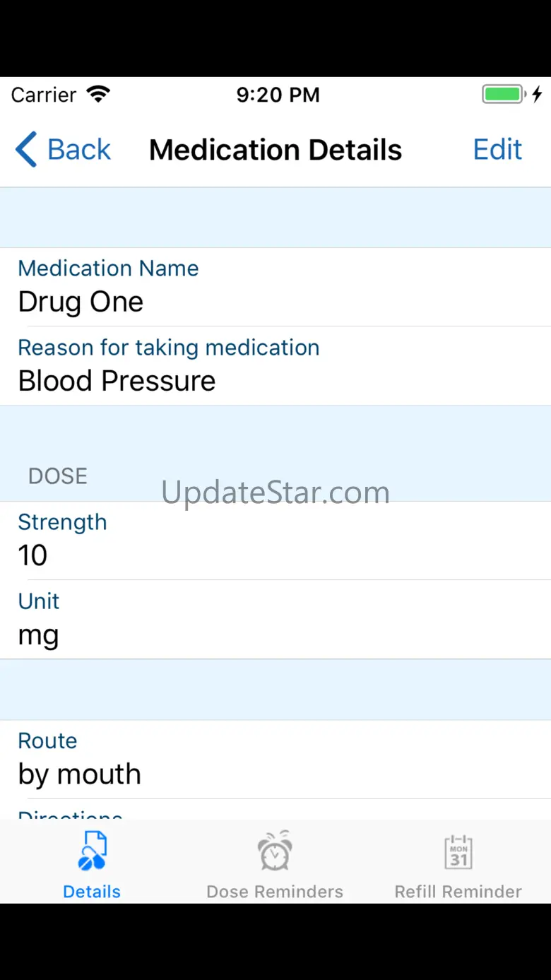The width and height of the screenshot is (551, 980).
Task: Tap the Refill Reminder calendar icon
Action: pos(458,852)
